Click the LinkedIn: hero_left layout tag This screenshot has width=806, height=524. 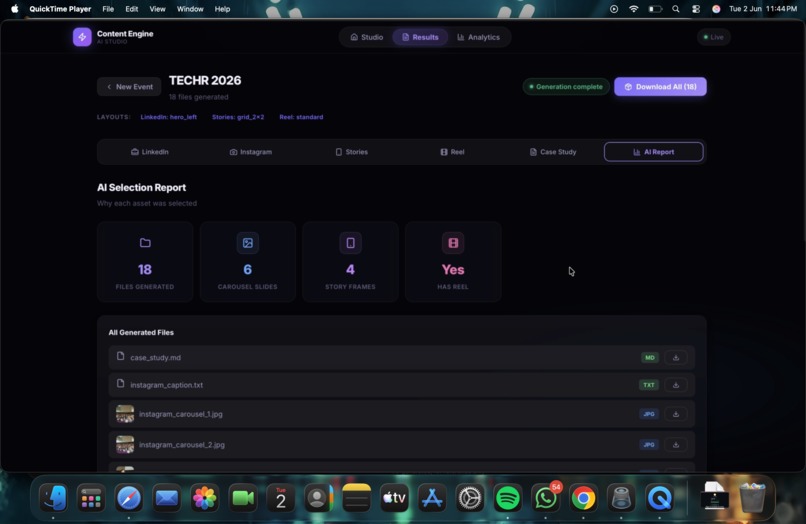169,117
